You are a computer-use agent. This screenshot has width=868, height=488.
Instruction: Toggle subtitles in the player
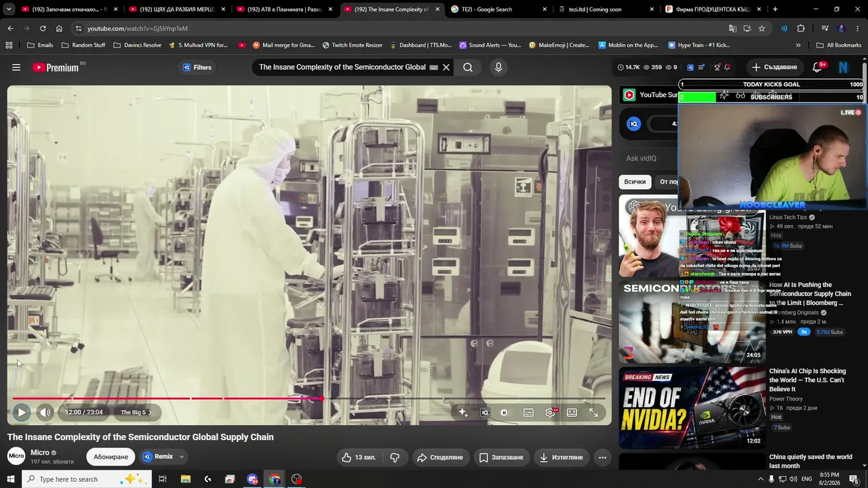pos(528,412)
